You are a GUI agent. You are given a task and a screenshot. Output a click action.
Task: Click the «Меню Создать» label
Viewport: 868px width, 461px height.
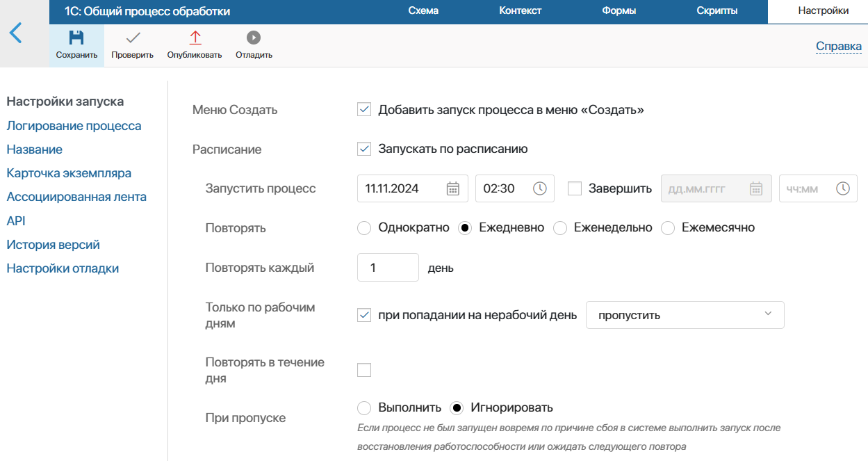235,110
